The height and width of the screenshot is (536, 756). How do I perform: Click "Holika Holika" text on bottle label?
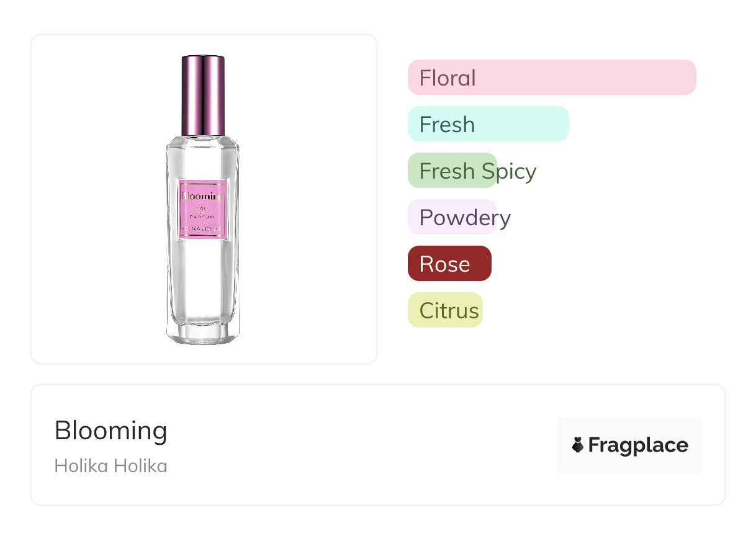coord(203,229)
